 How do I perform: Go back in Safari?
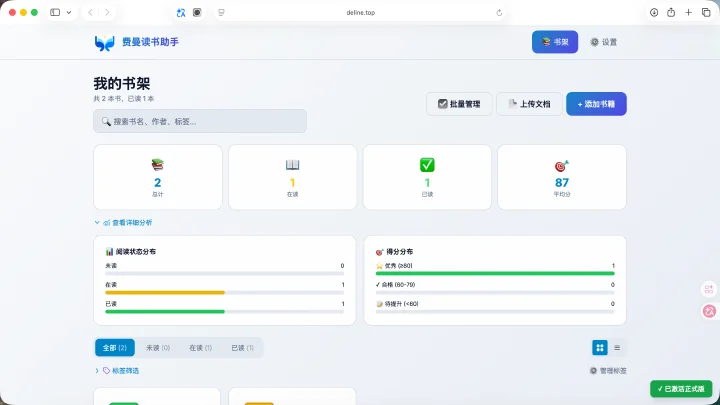90,12
